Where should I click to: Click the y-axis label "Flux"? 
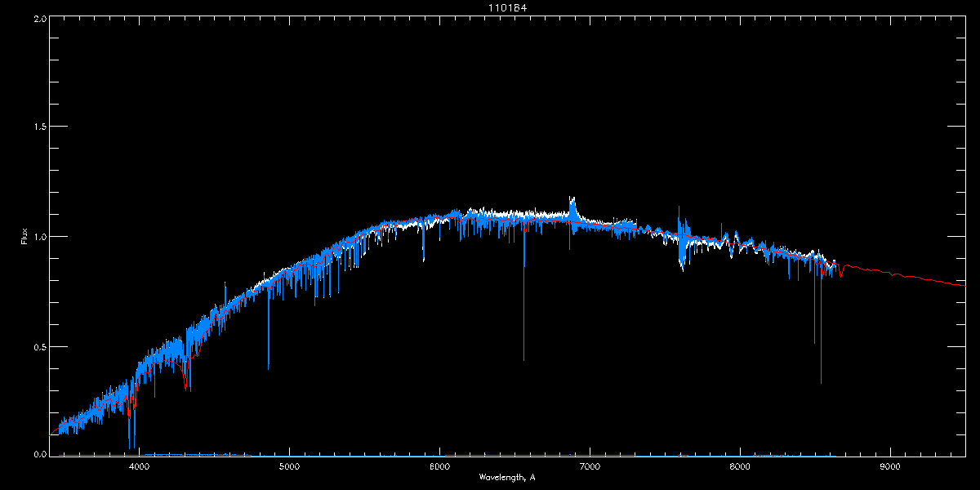click(x=24, y=237)
